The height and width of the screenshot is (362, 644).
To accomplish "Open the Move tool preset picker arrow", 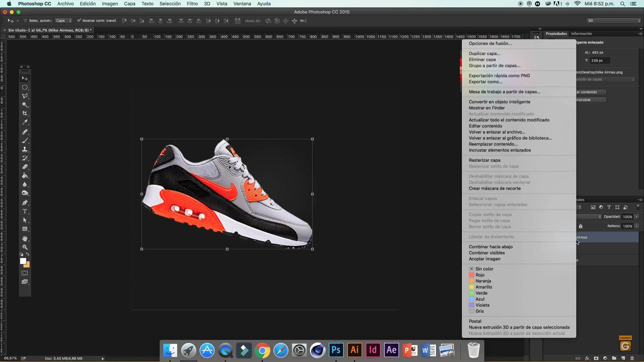I will tap(17, 21).
